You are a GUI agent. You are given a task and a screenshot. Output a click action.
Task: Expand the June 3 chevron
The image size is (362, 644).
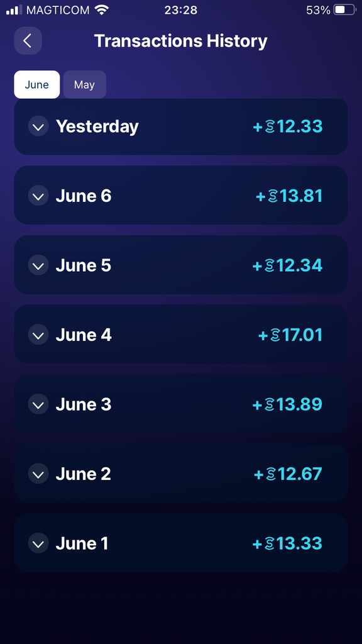pyautogui.click(x=38, y=404)
